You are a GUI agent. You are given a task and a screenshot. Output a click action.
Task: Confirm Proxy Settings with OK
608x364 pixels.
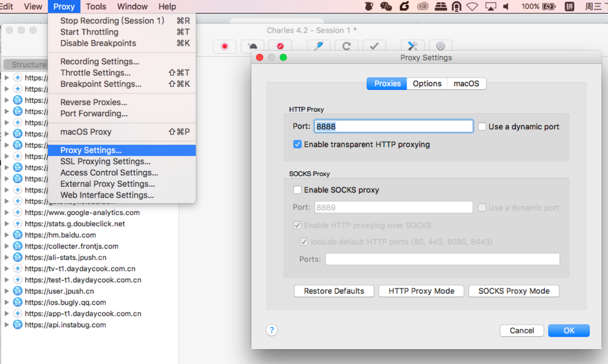coord(569,331)
